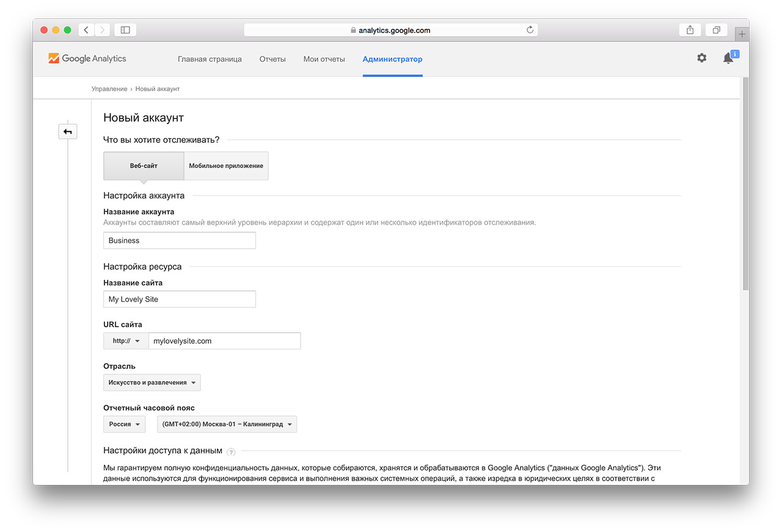Open settings via the gear icon

click(701, 58)
